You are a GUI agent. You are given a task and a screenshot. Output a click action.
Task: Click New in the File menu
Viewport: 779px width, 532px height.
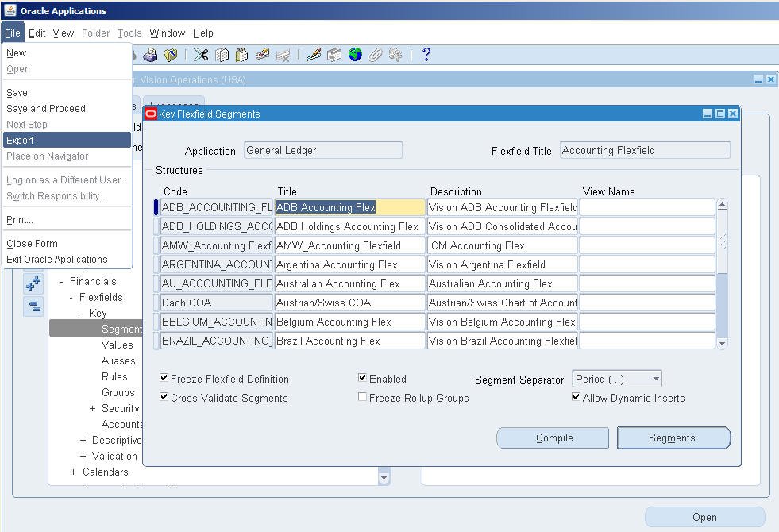pyautogui.click(x=67, y=52)
